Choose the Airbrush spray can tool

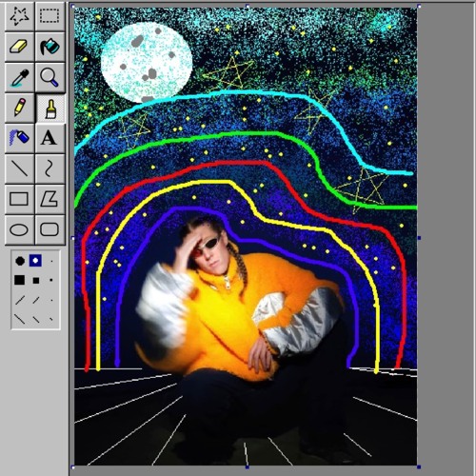pos(19,138)
